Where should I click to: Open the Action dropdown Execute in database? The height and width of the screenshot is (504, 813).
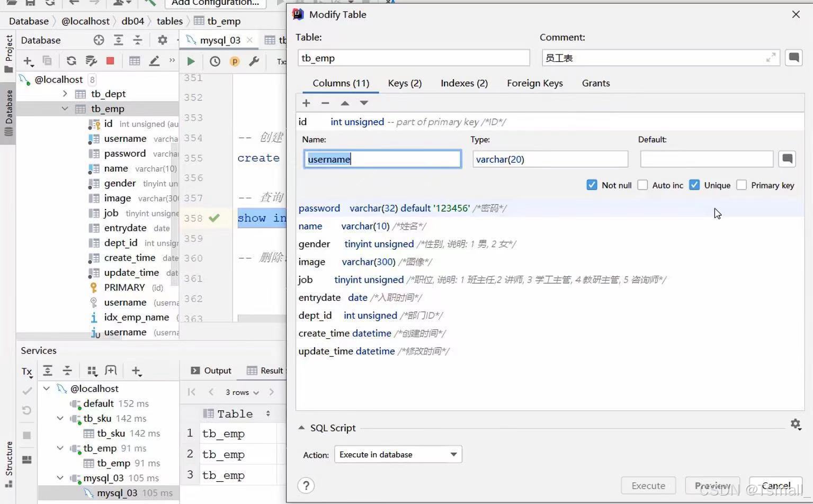pyautogui.click(x=398, y=454)
